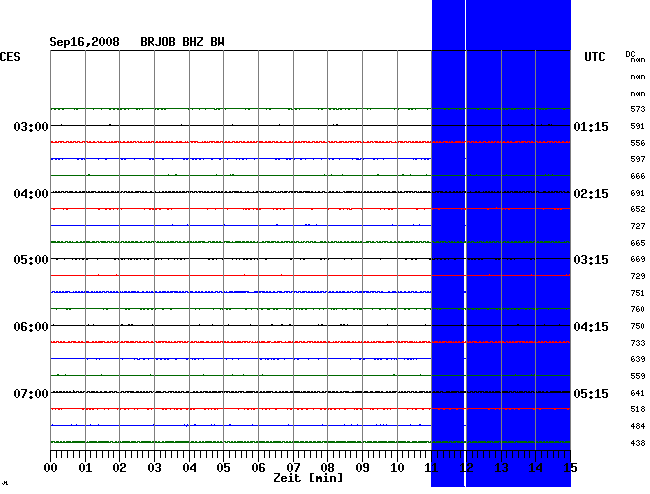Click the DC value 597

[638, 159]
